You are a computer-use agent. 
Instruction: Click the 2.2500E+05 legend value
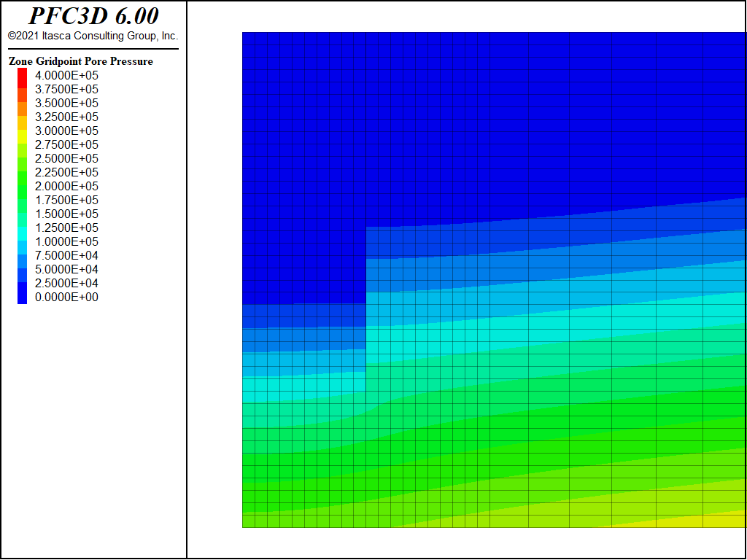(66, 172)
